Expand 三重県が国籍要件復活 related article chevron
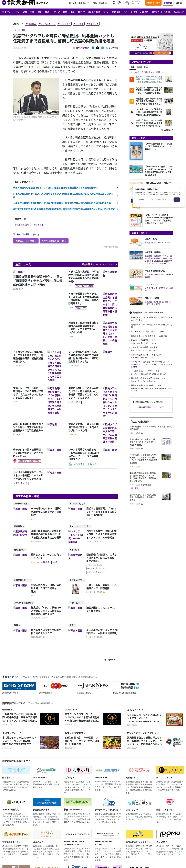This screenshot has height=868, width=186. click(117, 203)
